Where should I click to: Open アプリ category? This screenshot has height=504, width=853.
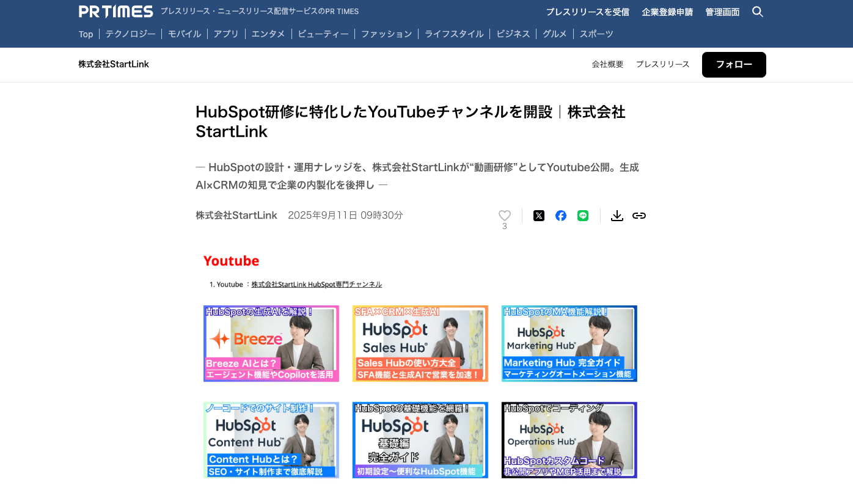coord(226,34)
